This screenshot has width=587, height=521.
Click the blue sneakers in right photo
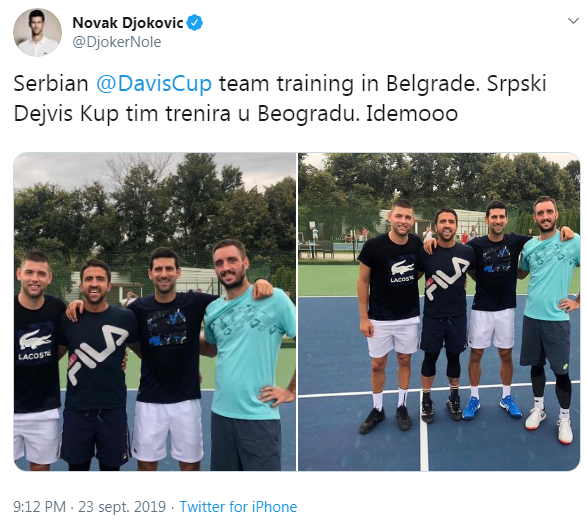492,407
